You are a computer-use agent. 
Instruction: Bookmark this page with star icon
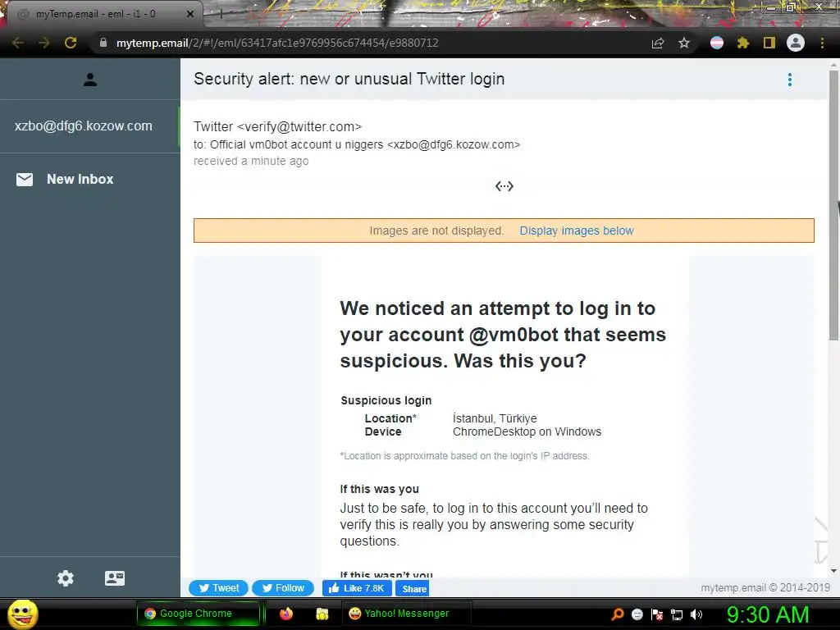(684, 43)
